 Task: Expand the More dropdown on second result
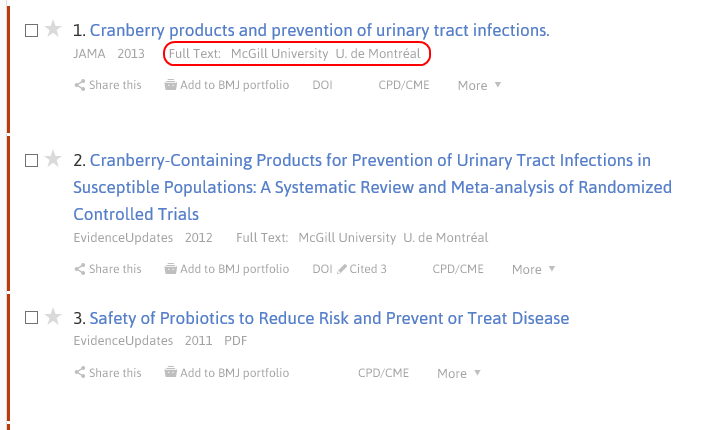(533, 269)
